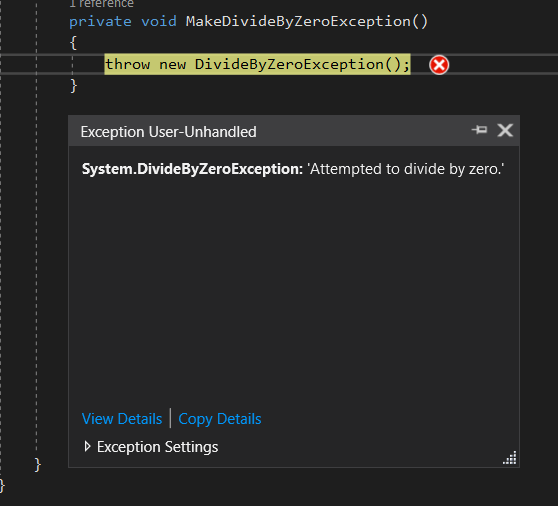
Task: Click the resize grip of exception popup
Action: click(510, 458)
